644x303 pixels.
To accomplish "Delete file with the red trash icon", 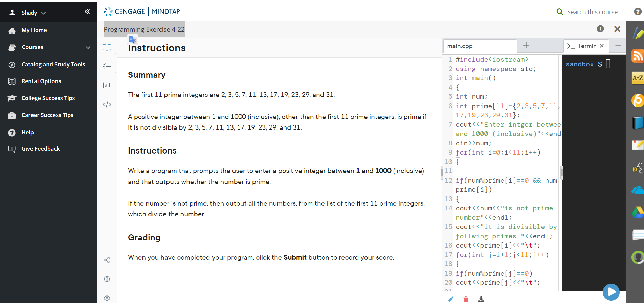I will coord(466,299).
